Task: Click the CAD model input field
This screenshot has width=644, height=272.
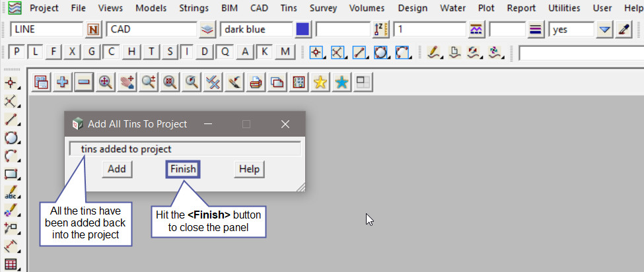Action: pos(152,30)
